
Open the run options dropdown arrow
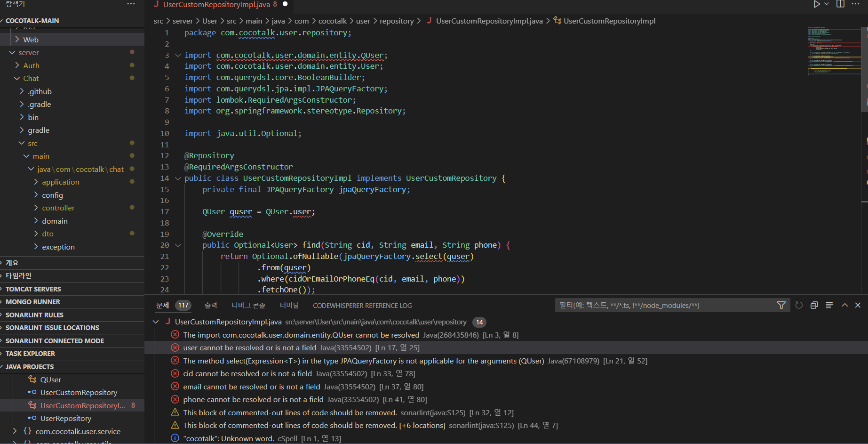pos(827,4)
